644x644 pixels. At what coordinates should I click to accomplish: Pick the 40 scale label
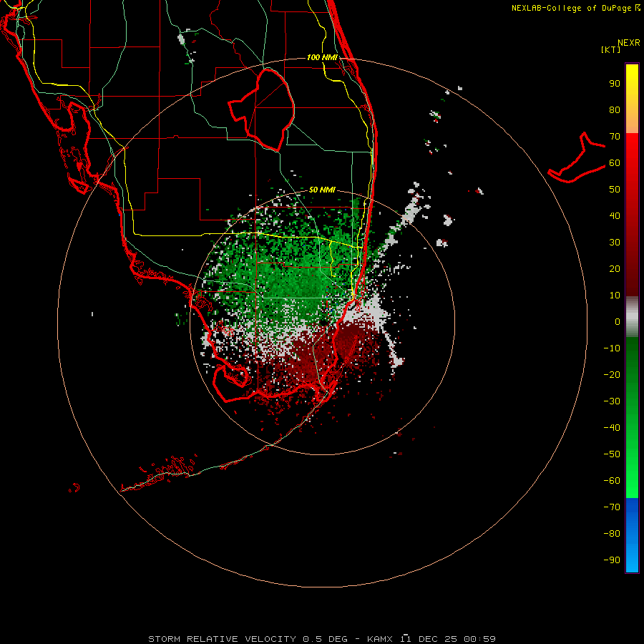tap(615, 216)
